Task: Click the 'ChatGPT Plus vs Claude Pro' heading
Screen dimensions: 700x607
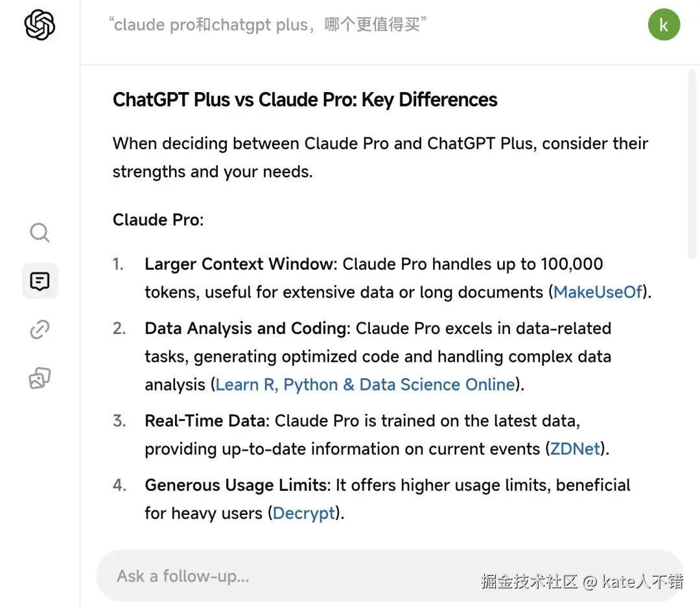Action: (305, 100)
